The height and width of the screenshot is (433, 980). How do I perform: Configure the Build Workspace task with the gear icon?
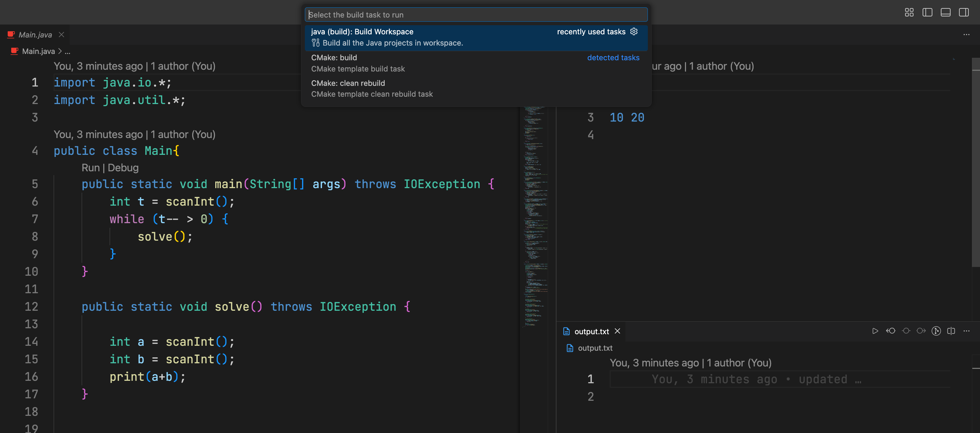pyautogui.click(x=634, y=32)
